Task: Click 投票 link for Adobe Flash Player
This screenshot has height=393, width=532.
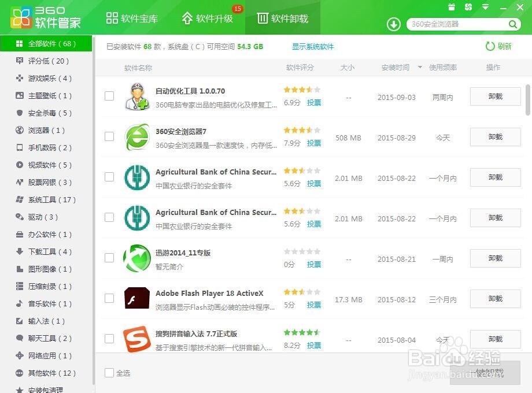Action: tap(314, 305)
